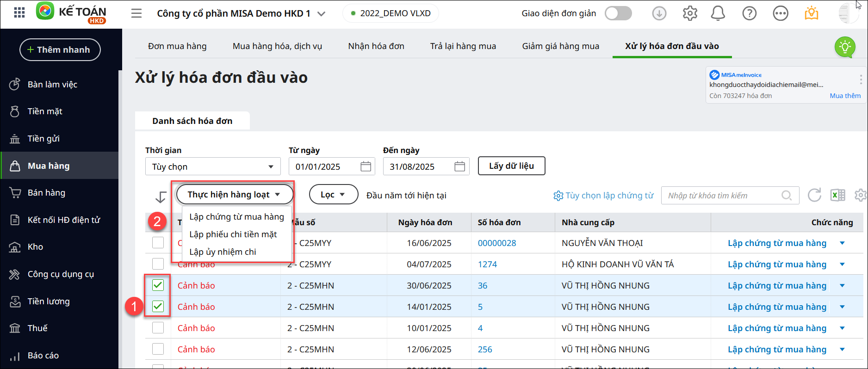Check the box for invoice 00000028 row
This screenshot has height=369, width=868.
(x=158, y=243)
